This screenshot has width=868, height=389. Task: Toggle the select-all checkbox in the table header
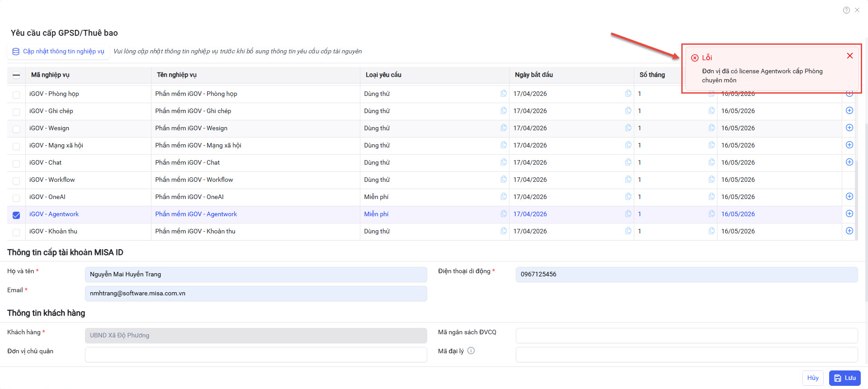(16, 76)
